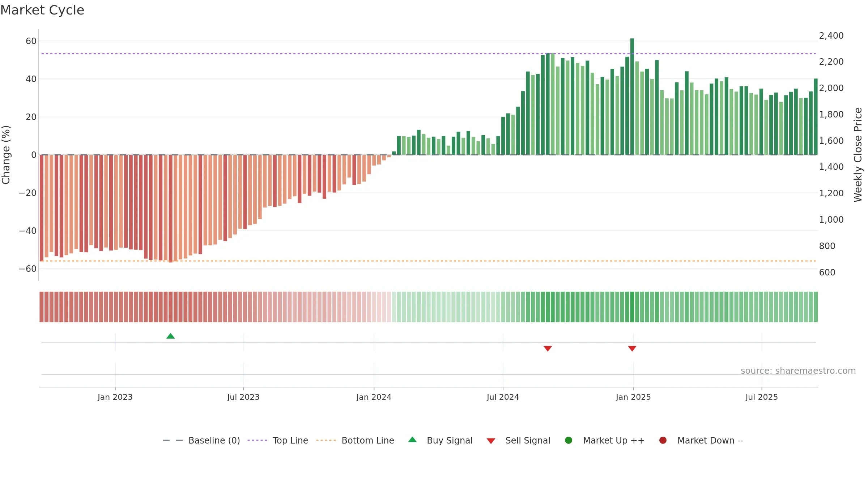Click the Jul 2023 x-axis label

(243, 397)
